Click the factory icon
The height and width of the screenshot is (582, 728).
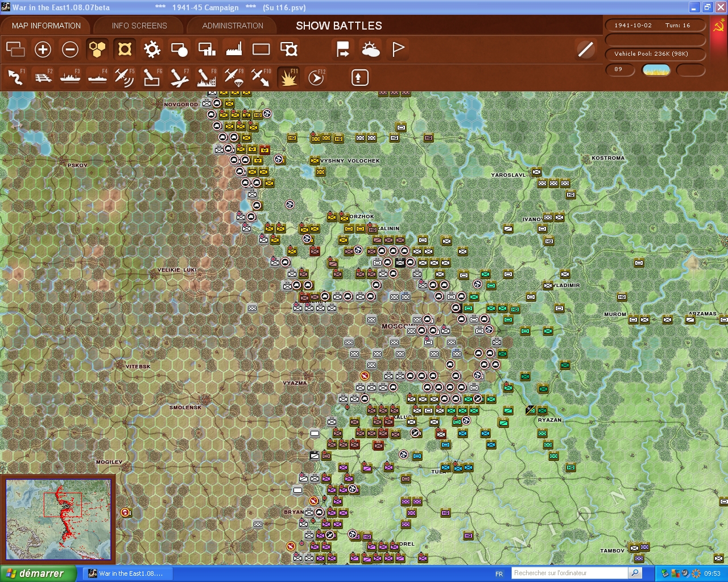(234, 49)
